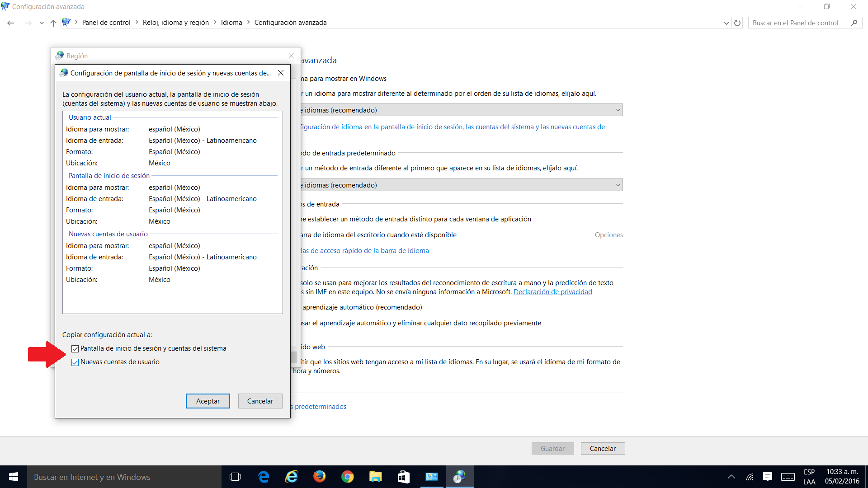Uncheck Nuevas cuentas de usuario checkbox
Screen dimensions: 868x488
(x=75, y=362)
